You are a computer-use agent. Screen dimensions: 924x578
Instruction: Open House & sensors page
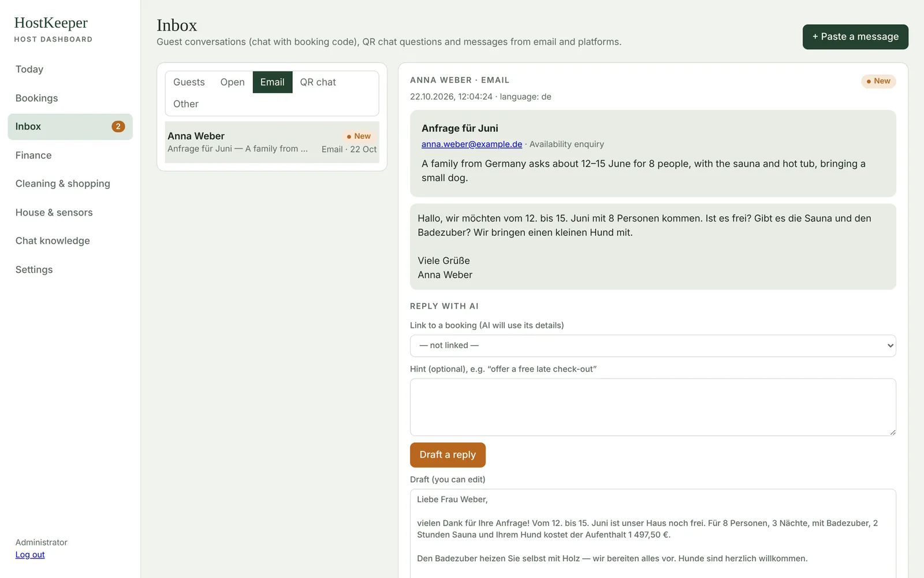pos(54,213)
